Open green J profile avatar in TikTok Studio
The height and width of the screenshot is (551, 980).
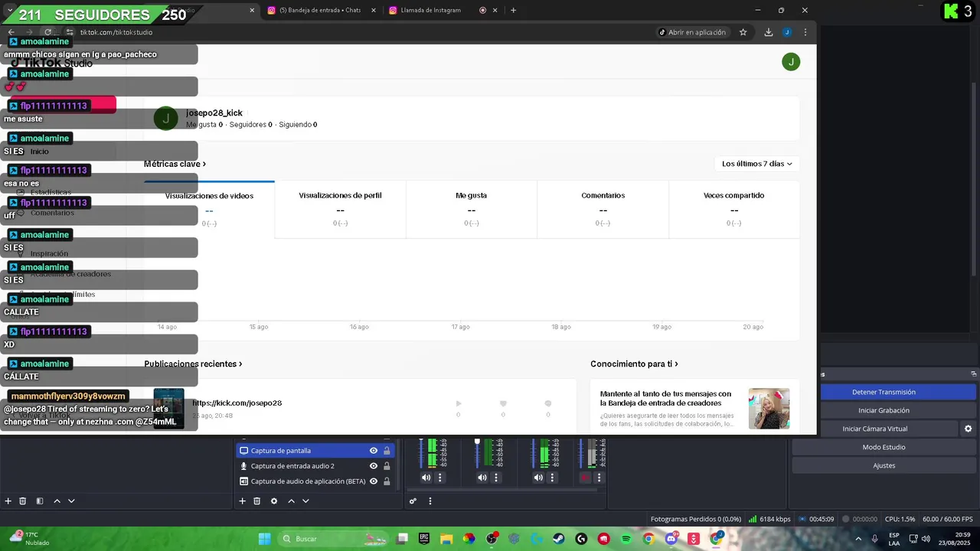coord(791,62)
